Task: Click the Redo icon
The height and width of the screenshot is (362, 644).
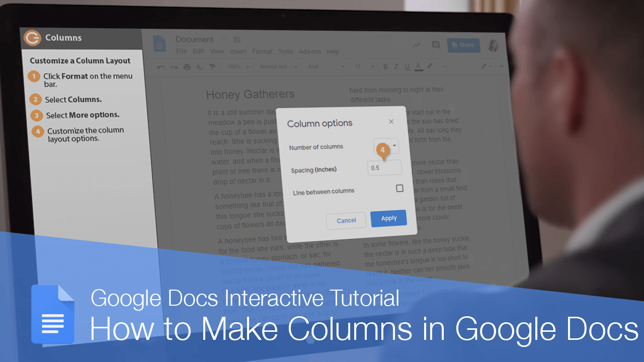Action: pos(174,66)
